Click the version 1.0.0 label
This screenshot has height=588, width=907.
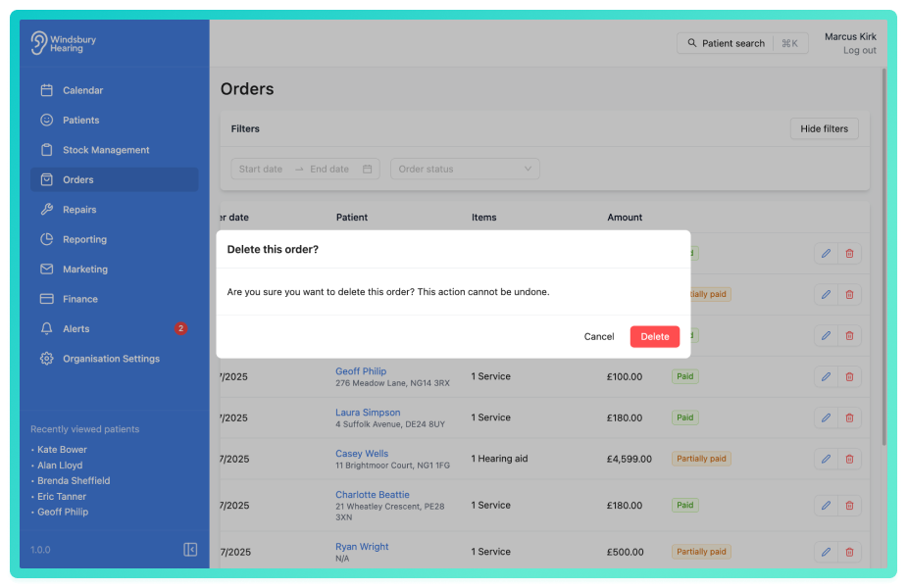tap(40, 550)
